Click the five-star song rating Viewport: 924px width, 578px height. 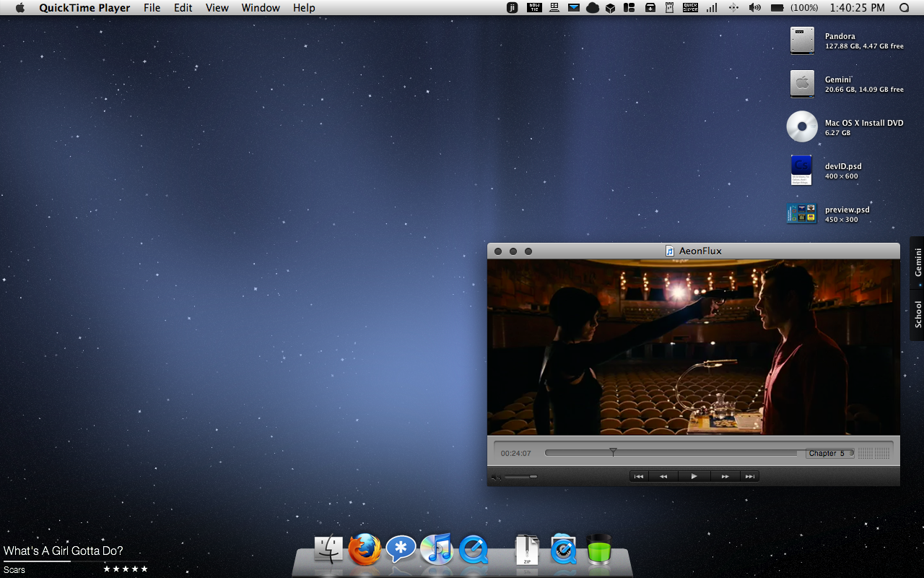point(126,569)
